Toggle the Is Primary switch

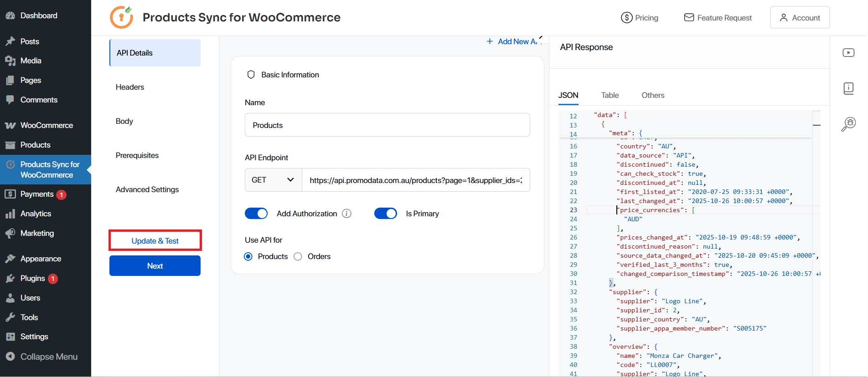(386, 214)
